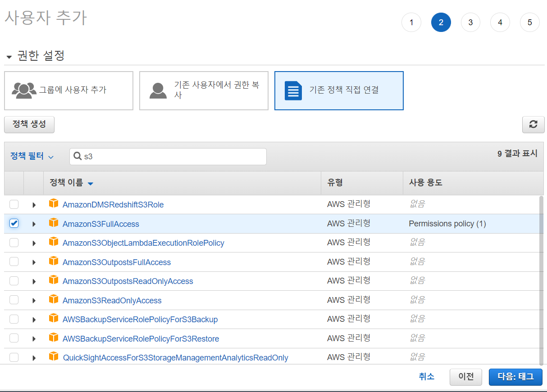The width and height of the screenshot is (547, 392).
Task: Click the 정책 생성 button
Action: pyautogui.click(x=29, y=125)
